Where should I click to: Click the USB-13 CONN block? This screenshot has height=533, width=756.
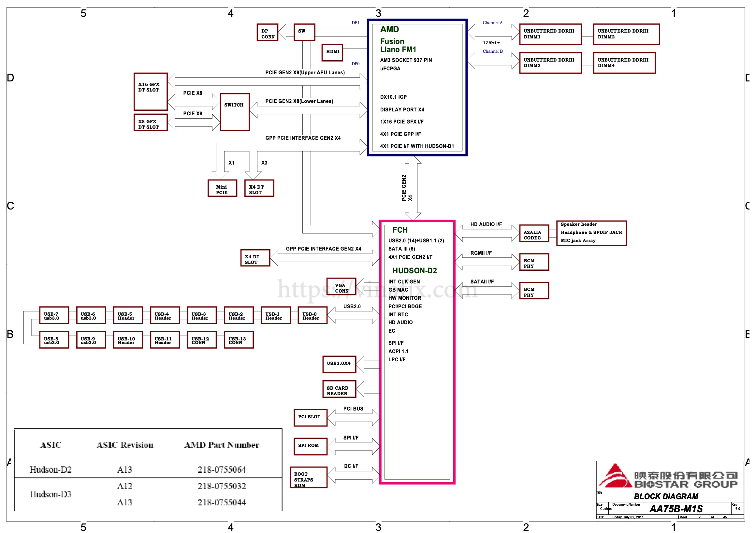click(239, 340)
